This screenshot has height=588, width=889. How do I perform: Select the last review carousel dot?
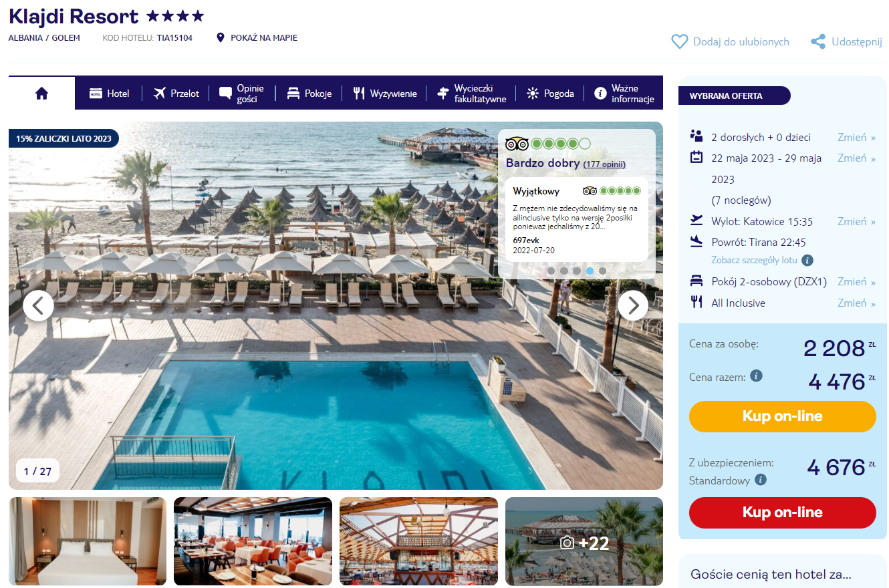click(602, 271)
